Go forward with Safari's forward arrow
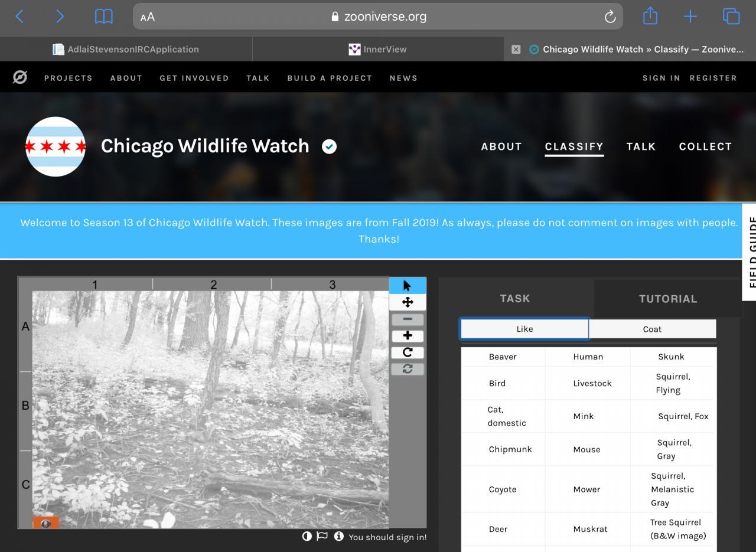This screenshot has height=552, width=756. point(60,17)
